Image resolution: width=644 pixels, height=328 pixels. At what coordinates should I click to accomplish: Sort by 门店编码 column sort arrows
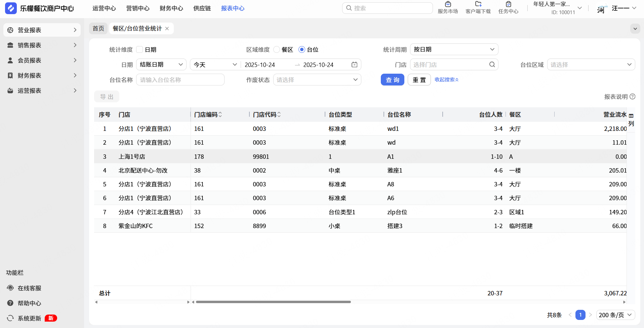pyautogui.click(x=220, y=115)
